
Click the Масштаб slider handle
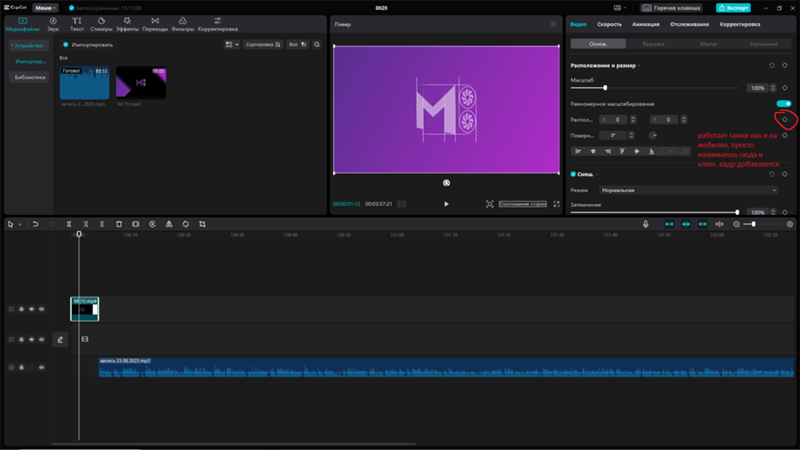[x=605, y=88]
